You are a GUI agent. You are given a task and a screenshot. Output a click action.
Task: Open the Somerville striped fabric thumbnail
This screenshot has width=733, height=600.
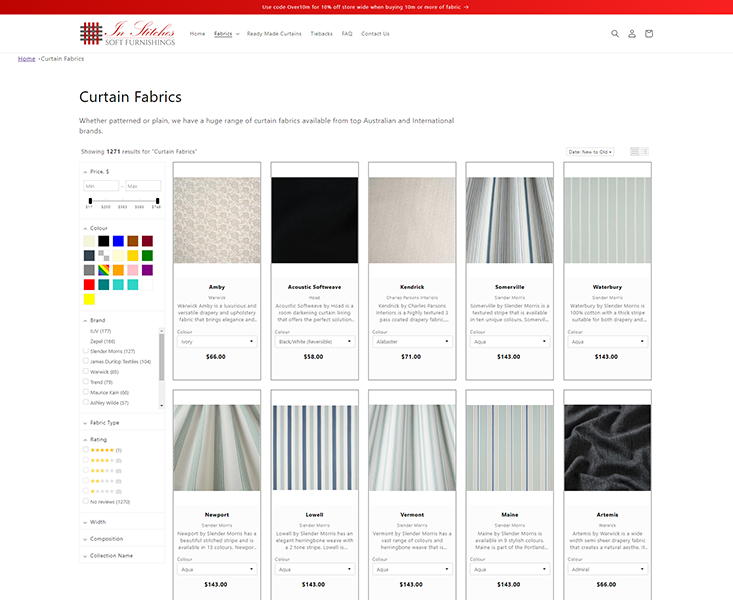pyautogui.click(x=510, y=220)
